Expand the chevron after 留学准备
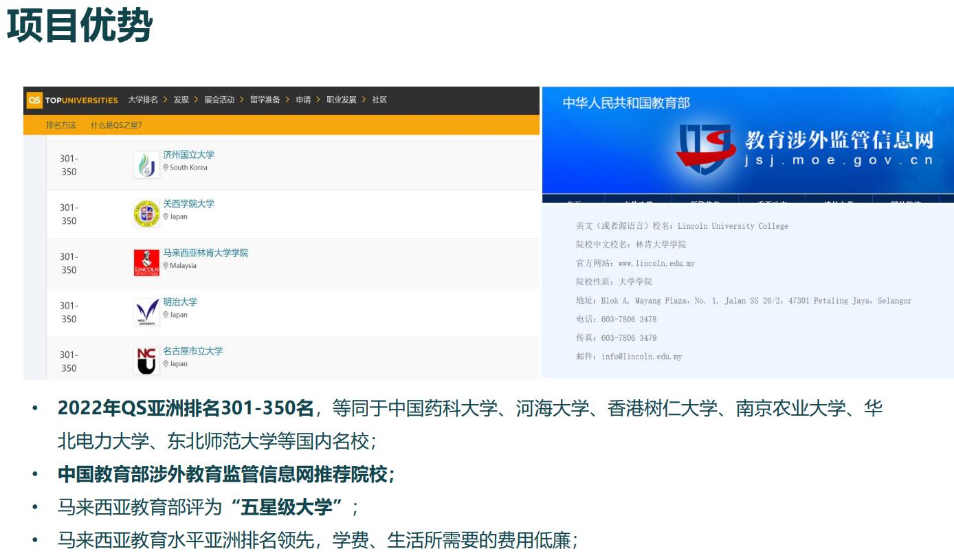 pyautogui.click(x=288, y=100)
